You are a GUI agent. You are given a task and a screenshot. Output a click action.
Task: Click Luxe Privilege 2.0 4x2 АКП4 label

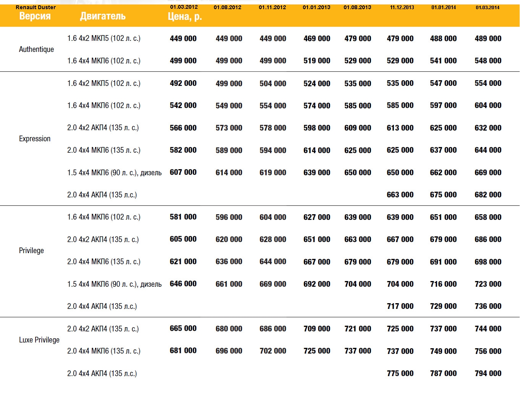pyautogui.click(x=103, y=329)
